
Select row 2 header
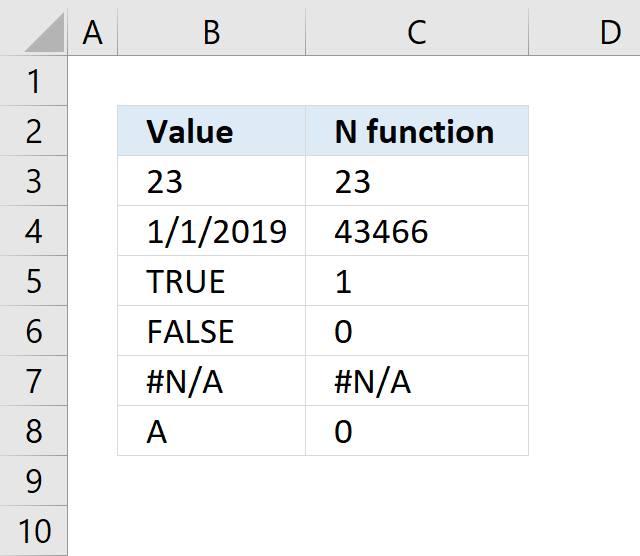[33, 131]
